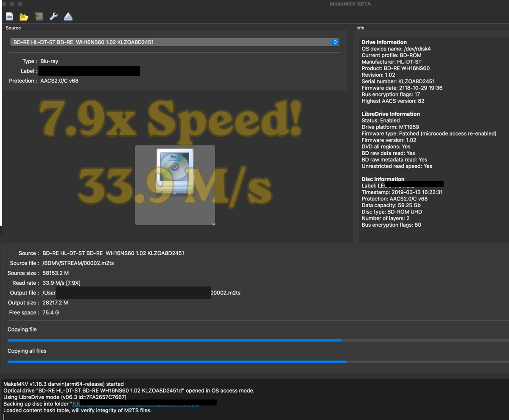This screenshot has width=509, height=420.
Task: Click the 'Copying file' label
Action: point(22,329)
